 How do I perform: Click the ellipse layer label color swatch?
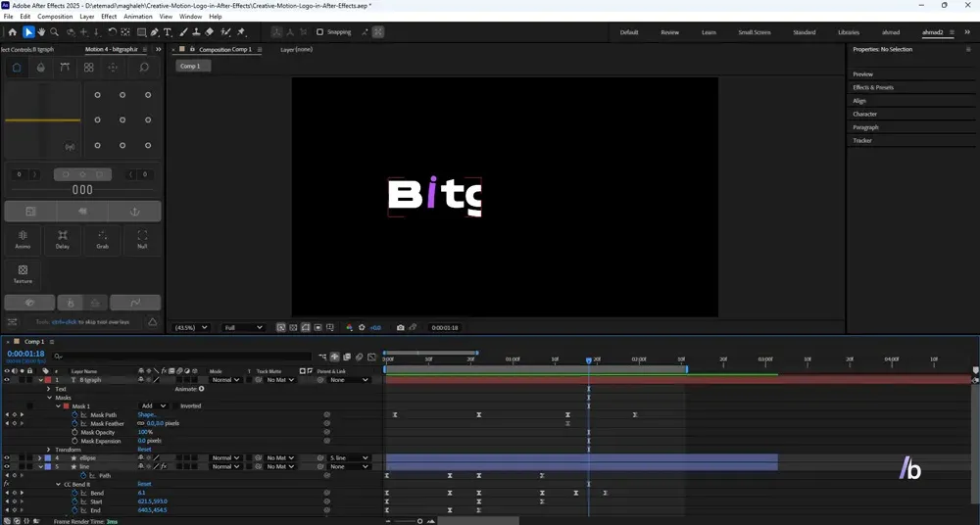coord(47,458)
